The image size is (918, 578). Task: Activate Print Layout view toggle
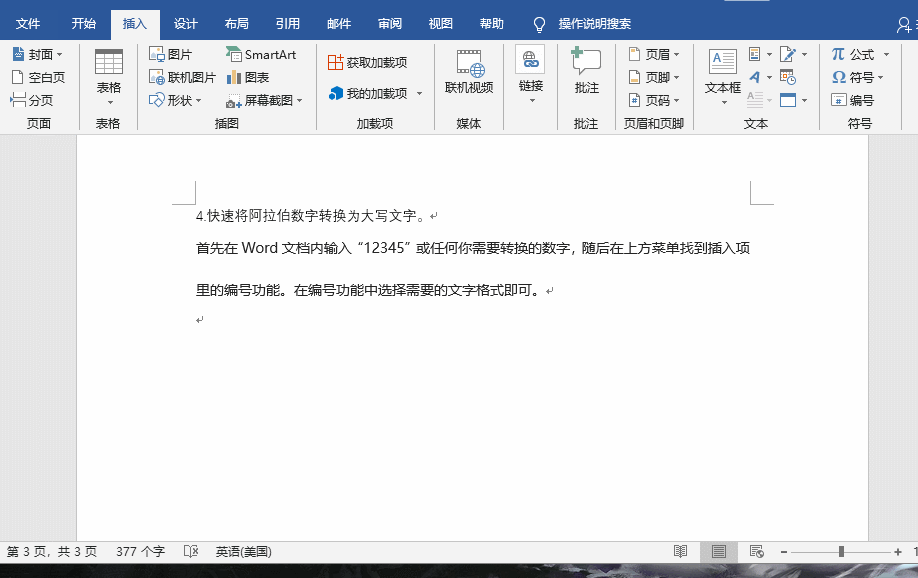point(719,551)
